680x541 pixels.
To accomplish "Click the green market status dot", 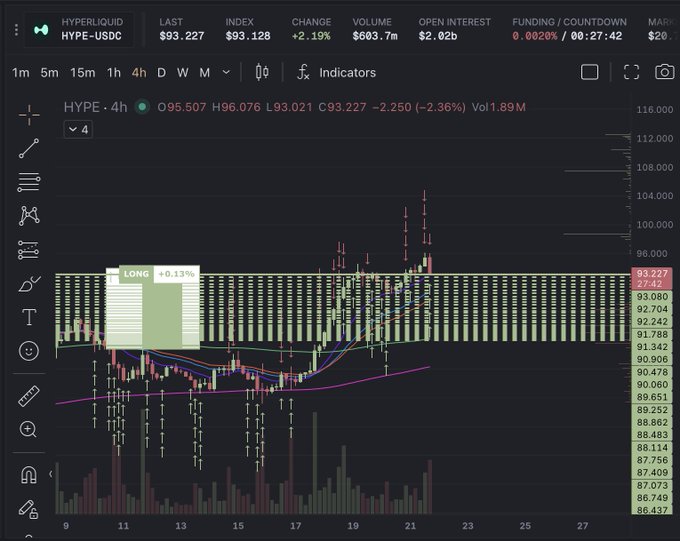I will click(142, 106).
